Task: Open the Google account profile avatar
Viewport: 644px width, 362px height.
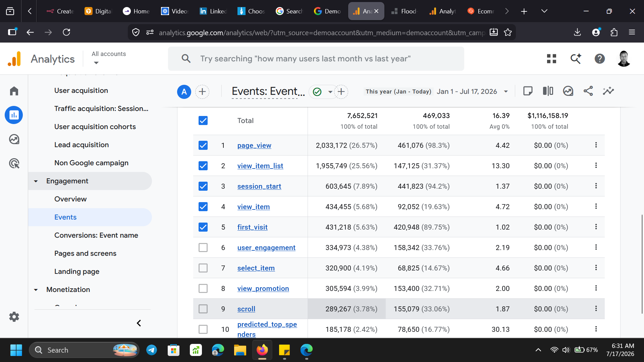Action: click(x=624, y=59)
